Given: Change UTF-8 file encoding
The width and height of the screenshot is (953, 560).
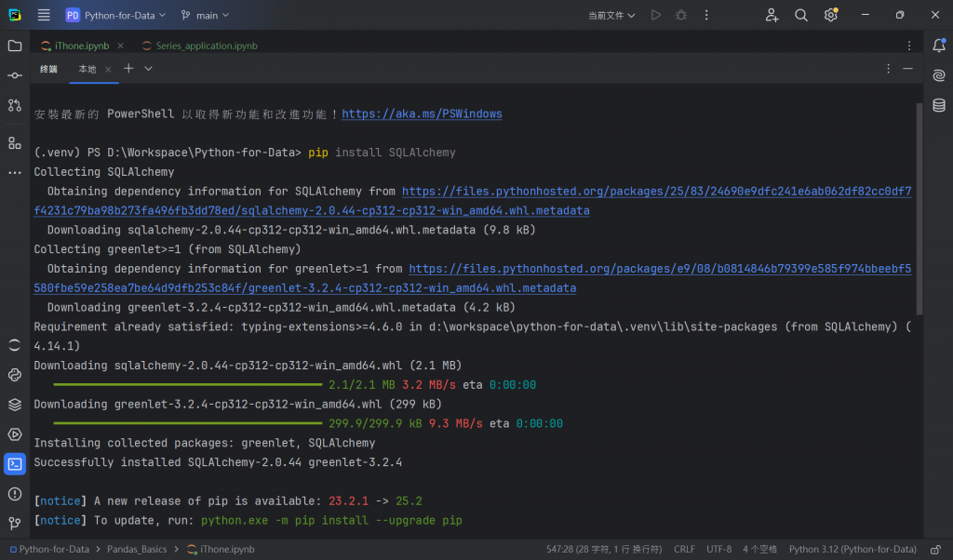Looking at the screenshot, I should 719,549.
